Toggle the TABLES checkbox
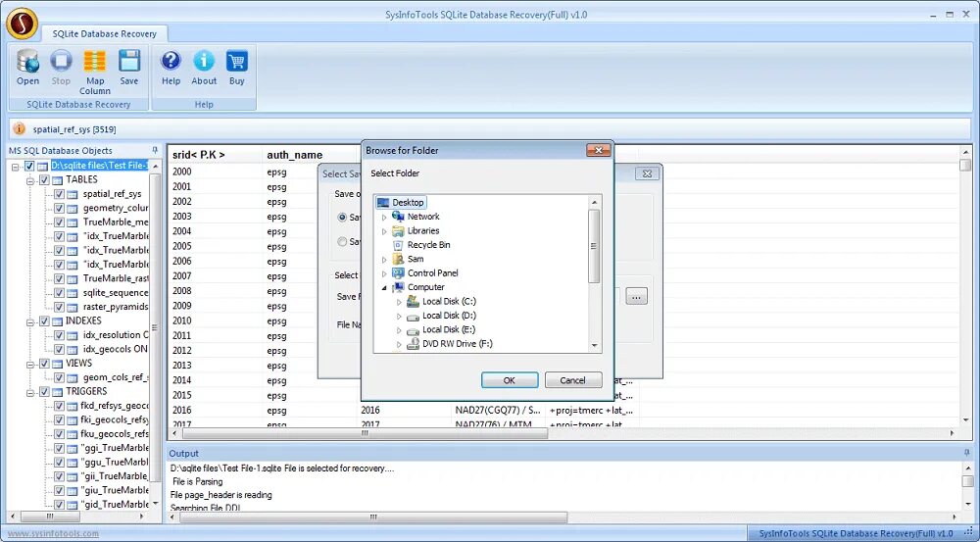This screenshot has width=980, height=542. point(44,180)
